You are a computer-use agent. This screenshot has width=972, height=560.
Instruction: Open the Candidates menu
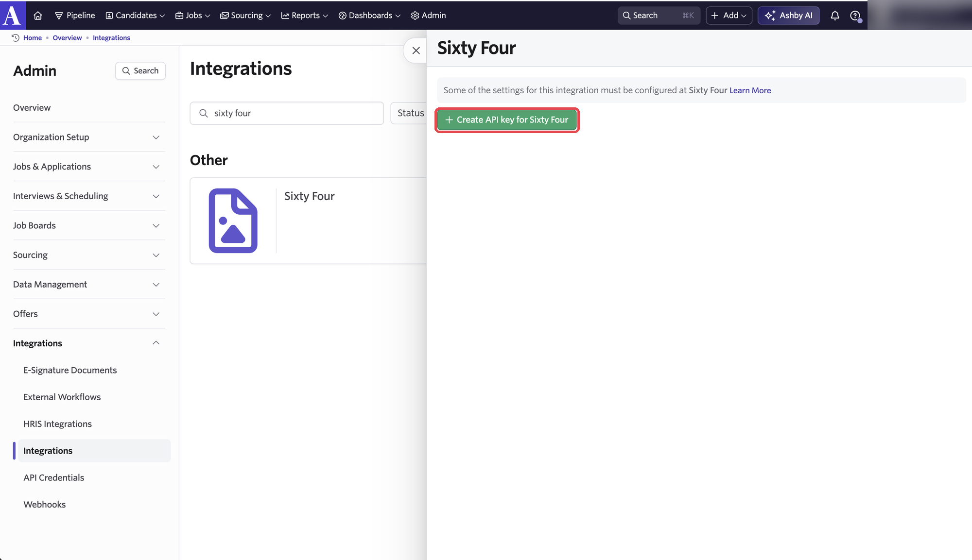[135, 16]
